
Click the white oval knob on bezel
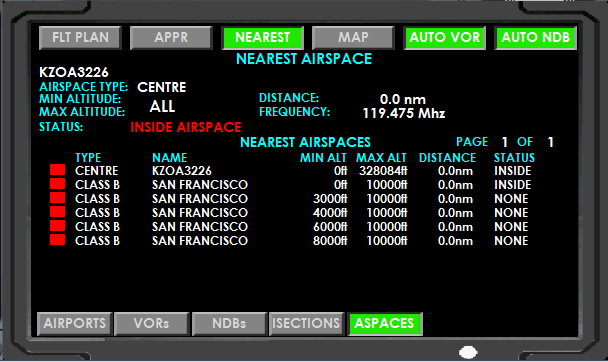pyautogui.click(x=468, y=352)
